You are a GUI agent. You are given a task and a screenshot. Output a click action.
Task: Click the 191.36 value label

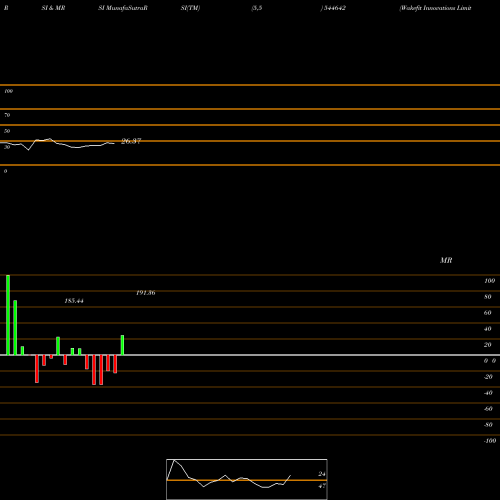[146, 293]
